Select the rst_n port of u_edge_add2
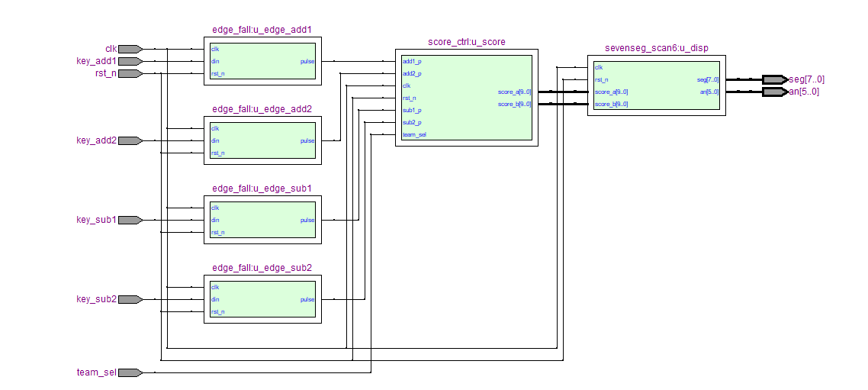 click(217, 153)
